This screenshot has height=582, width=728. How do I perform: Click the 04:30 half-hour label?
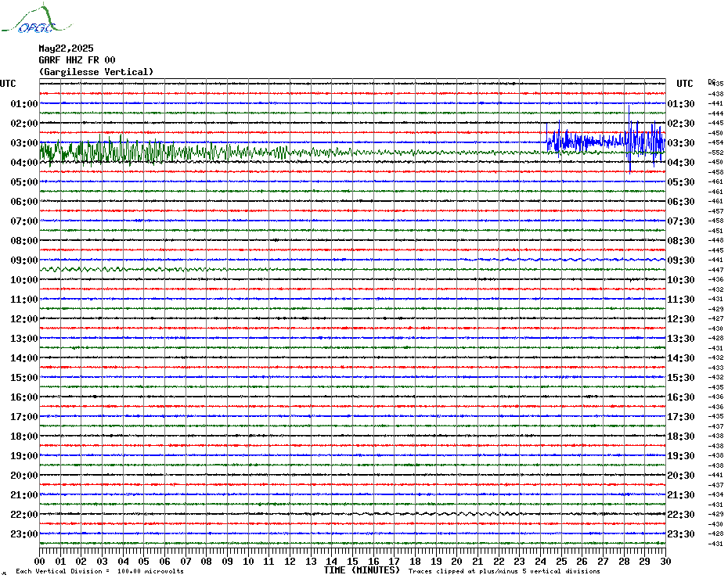coord(681,163)
